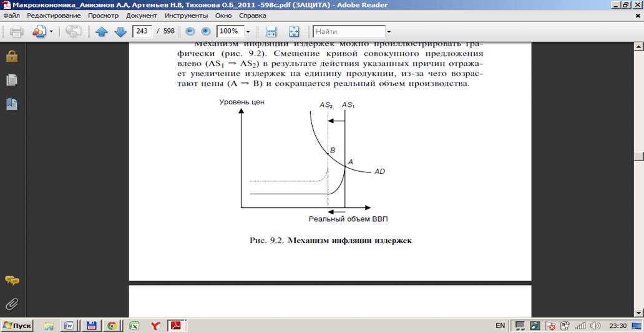Click the fit width scrolling icon

click(271, 32)
